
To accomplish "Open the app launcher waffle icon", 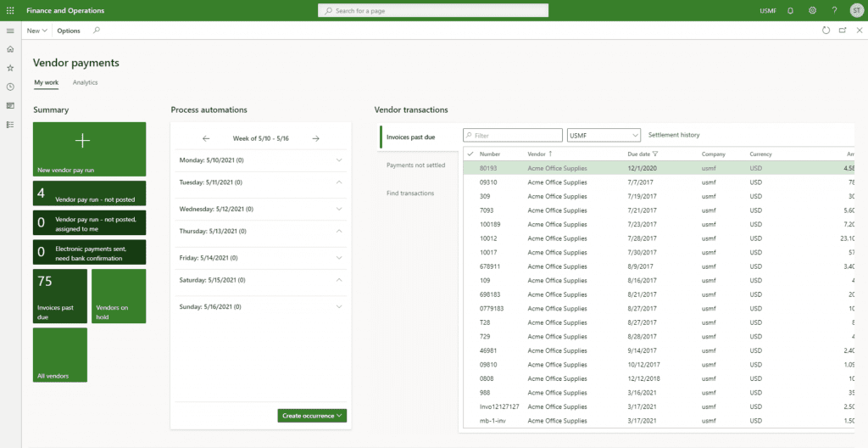I will (x=10, y=10).
